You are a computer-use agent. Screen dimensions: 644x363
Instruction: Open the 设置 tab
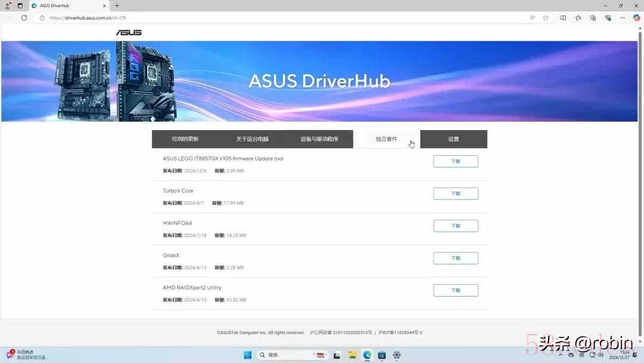pyautogui.click(x=454, y=139)
